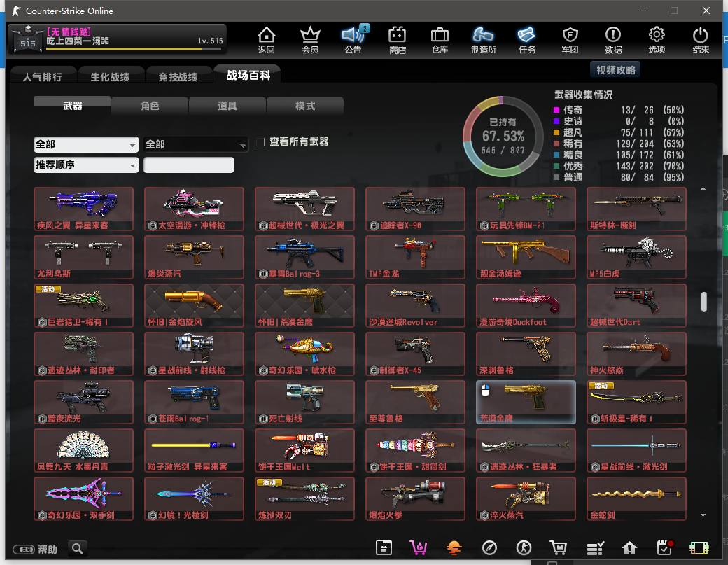
Task: Click the weapon search input field
Action: (188, 165)
